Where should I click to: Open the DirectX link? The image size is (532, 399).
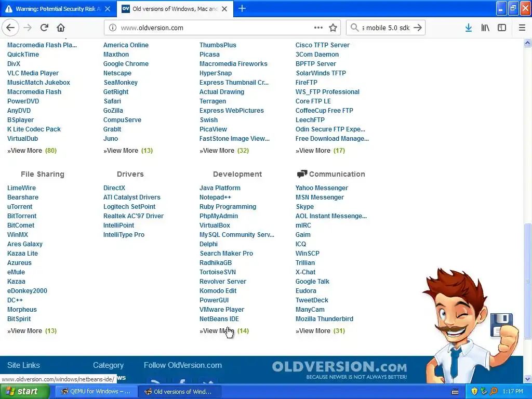tap(114, 188)
